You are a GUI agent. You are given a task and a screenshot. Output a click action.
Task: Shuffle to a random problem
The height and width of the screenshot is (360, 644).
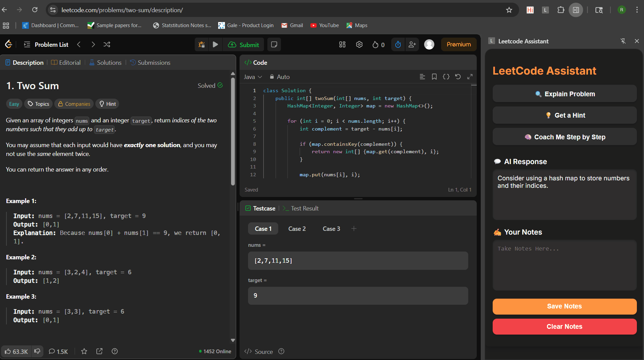pos(107,44)
